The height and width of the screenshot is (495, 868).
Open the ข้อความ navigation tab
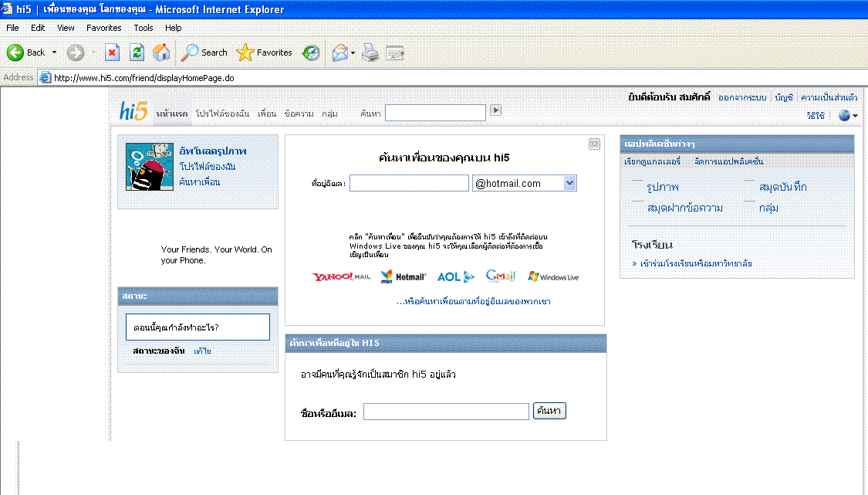pos(299,114)
